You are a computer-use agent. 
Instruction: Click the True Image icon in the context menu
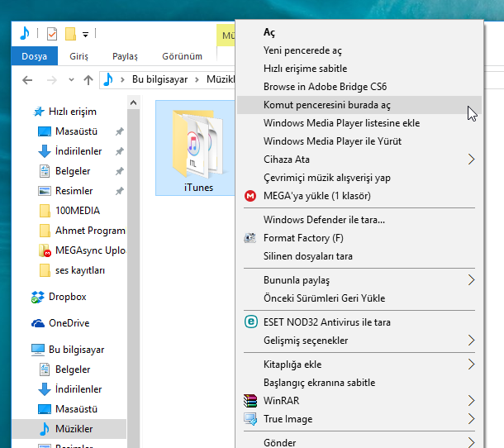coord(250,419)
